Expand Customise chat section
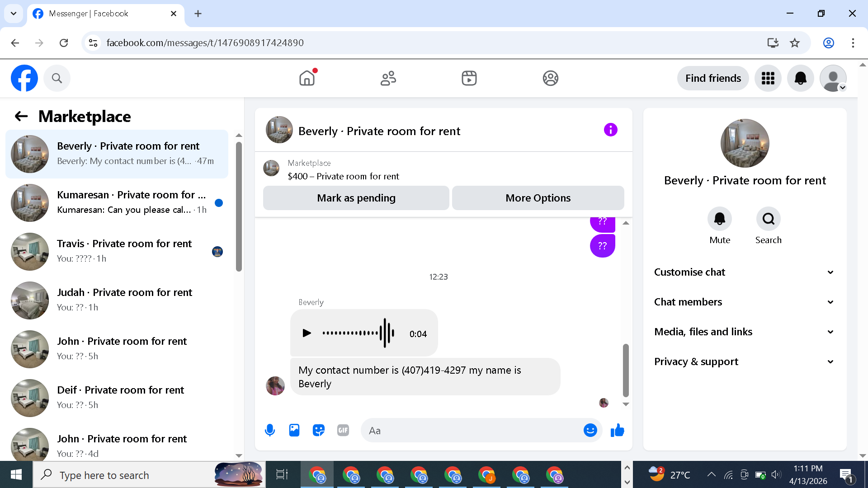Viewport: 868px width, 488px height. click(744, 272)
